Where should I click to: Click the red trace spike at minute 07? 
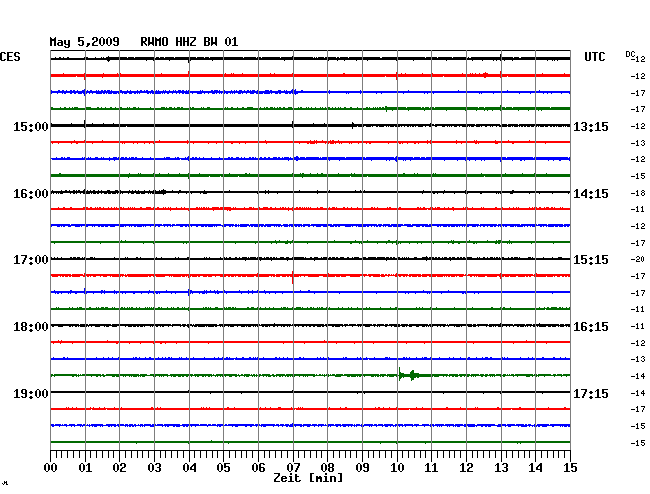(x=293, y=276)
